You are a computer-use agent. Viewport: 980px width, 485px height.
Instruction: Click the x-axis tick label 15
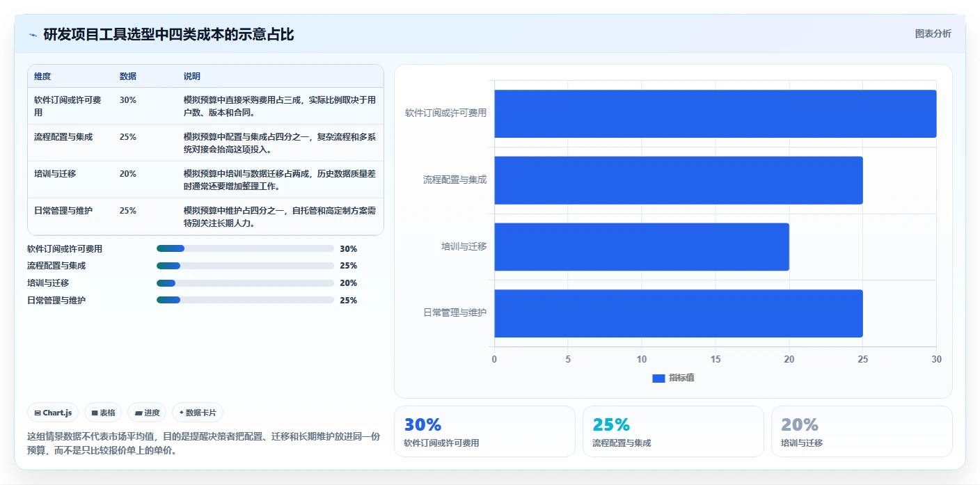[x=716, y=359]
